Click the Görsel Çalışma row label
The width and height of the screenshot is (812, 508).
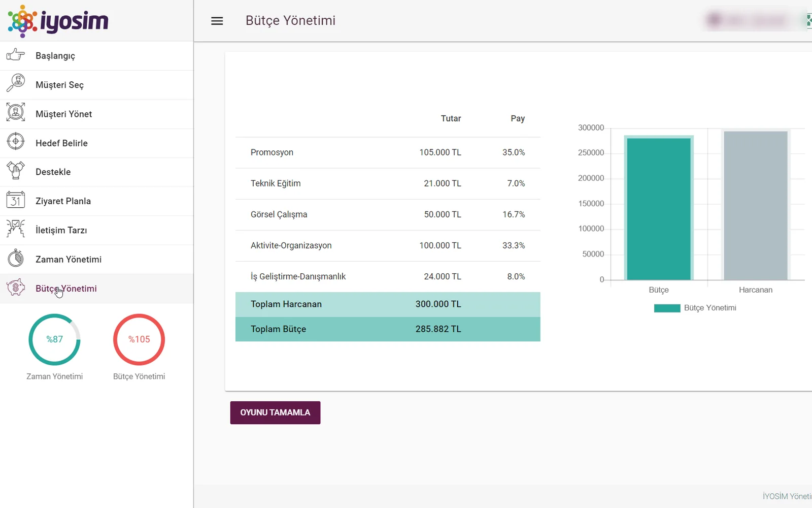pyautogui.click(x=279, y=214)
